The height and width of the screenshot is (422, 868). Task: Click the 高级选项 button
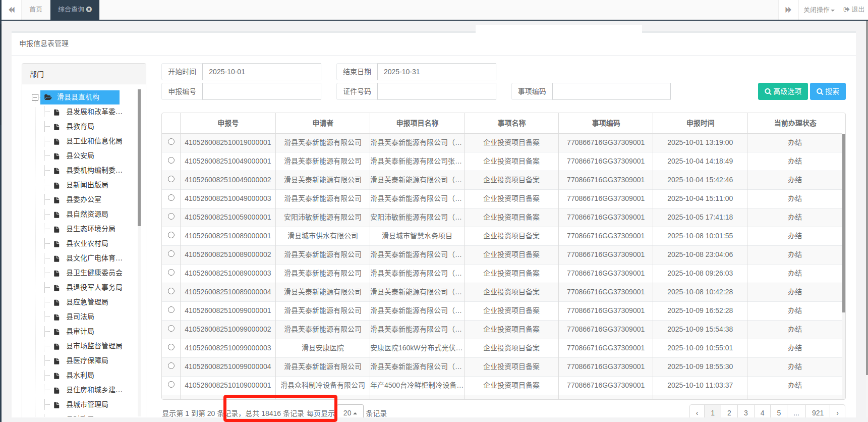pos(783,91)
